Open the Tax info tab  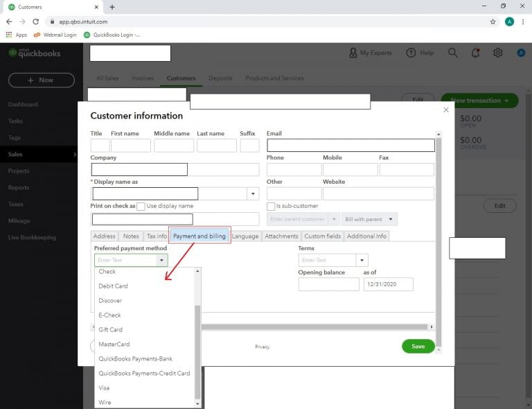click(x=157, y=236)
